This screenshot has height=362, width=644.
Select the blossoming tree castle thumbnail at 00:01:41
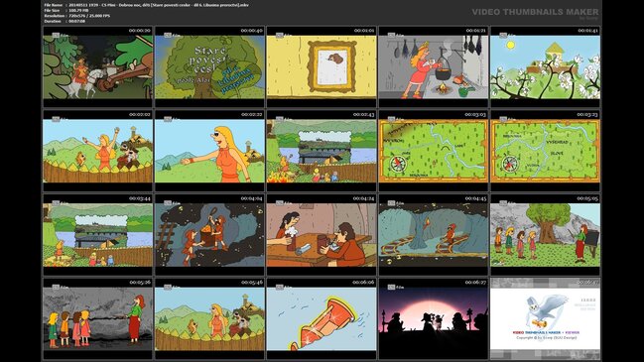click(x=546, y=66)
